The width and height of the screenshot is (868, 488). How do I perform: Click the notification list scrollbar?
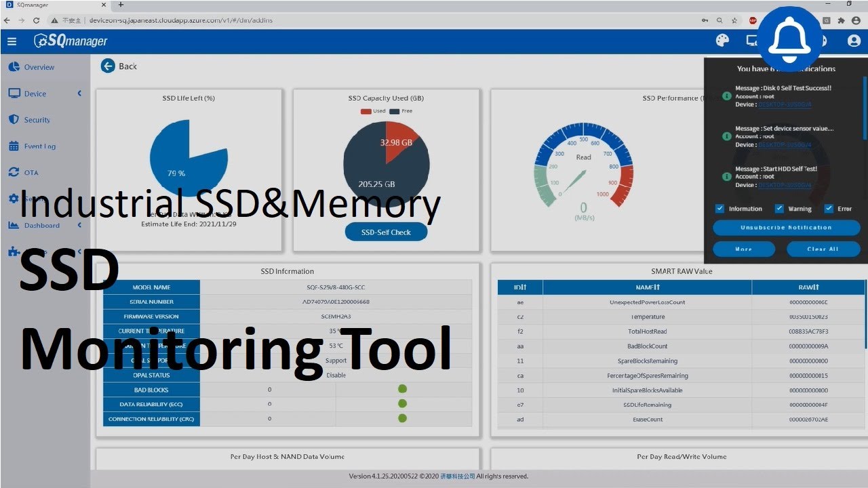(865, 108)
